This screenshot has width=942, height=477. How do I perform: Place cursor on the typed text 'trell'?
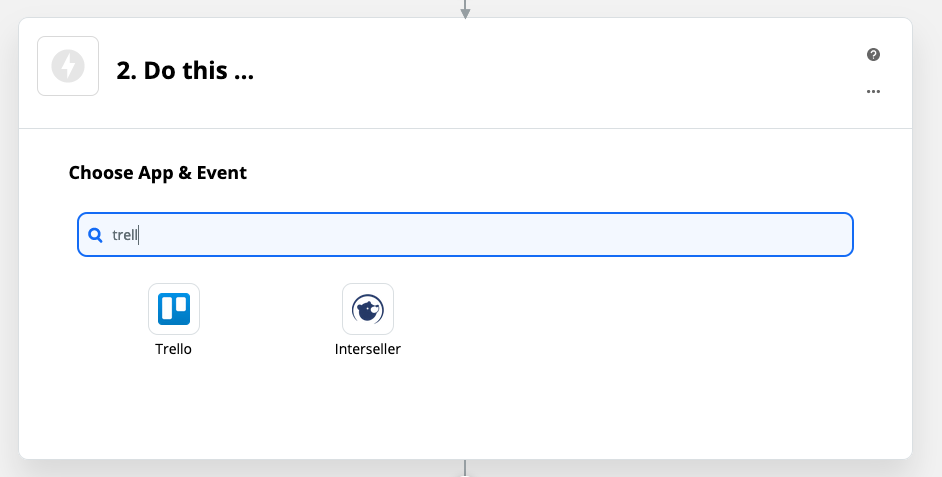(x=125, y=235)
